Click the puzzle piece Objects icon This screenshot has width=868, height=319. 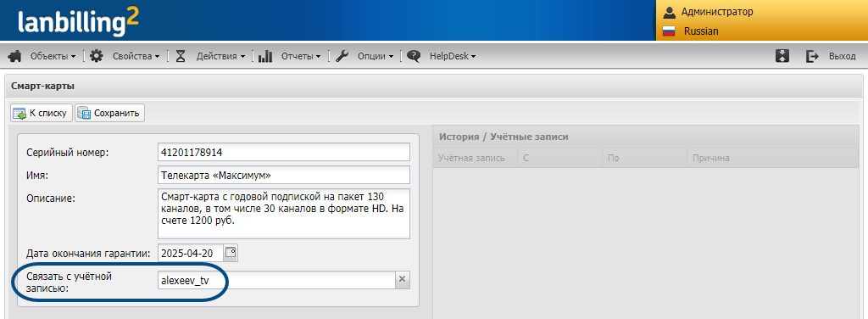(15, 56)
